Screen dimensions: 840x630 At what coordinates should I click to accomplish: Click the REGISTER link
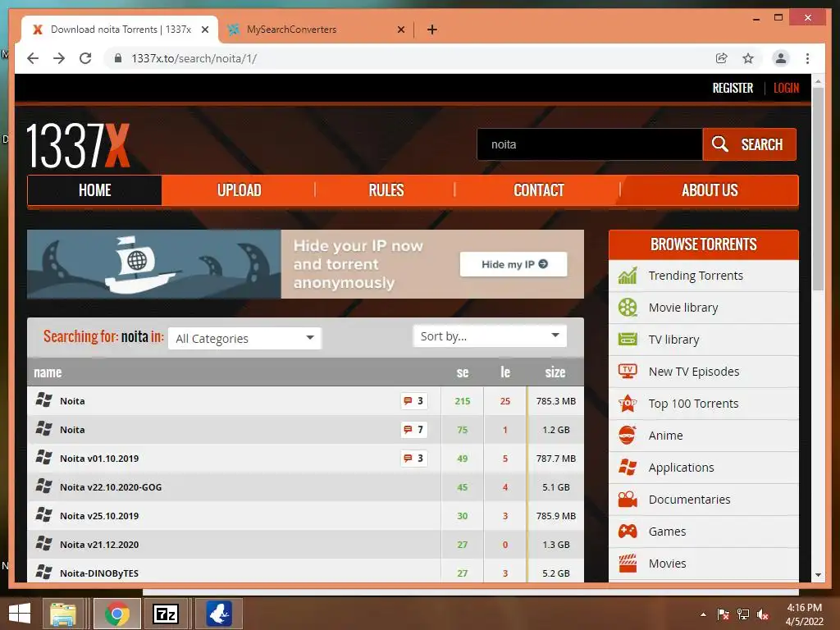pos(733,88)
